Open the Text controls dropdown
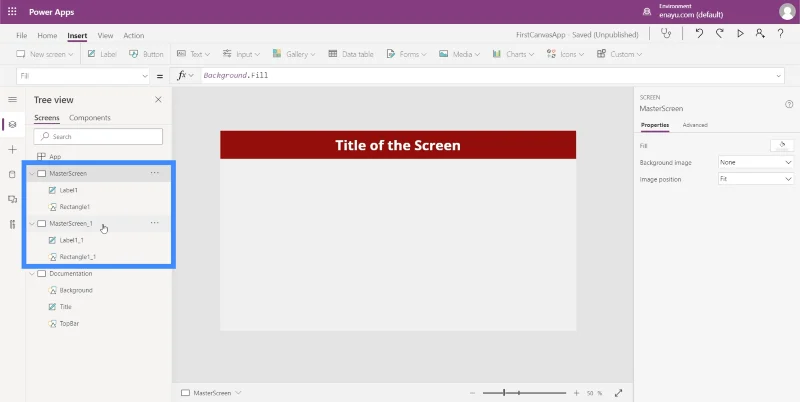Viewport: 800px width, 402px height. (193, 54)
